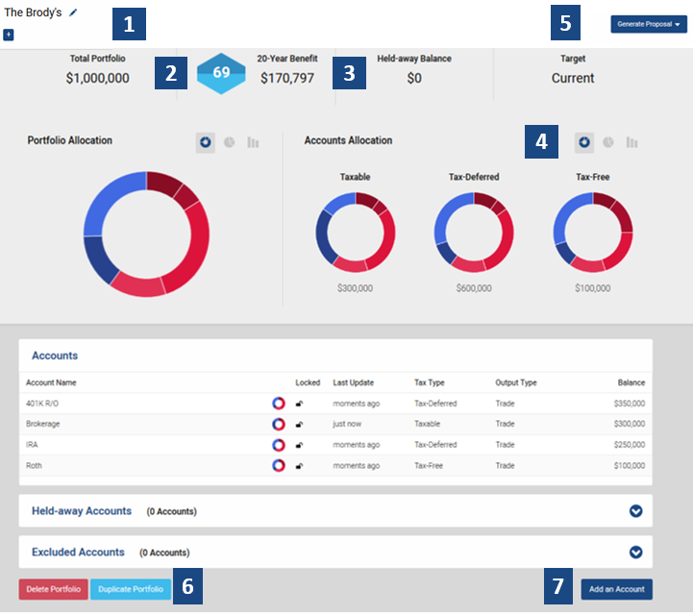Click the Duplicate Portfolio button
The image size is (693, 616).
[132, 589]
